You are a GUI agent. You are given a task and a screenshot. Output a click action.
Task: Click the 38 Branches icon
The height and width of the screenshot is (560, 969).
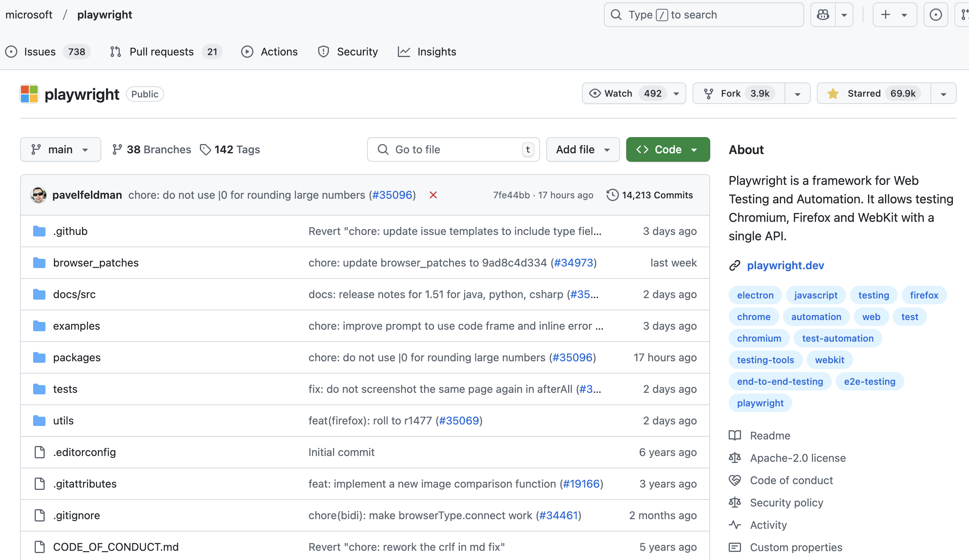tap(117, 149)
